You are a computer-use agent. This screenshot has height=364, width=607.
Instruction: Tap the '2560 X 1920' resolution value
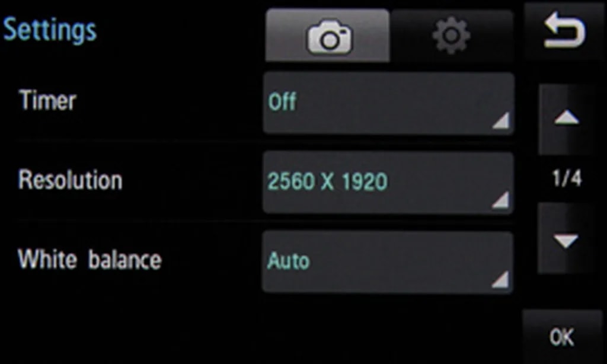(327, 181)
